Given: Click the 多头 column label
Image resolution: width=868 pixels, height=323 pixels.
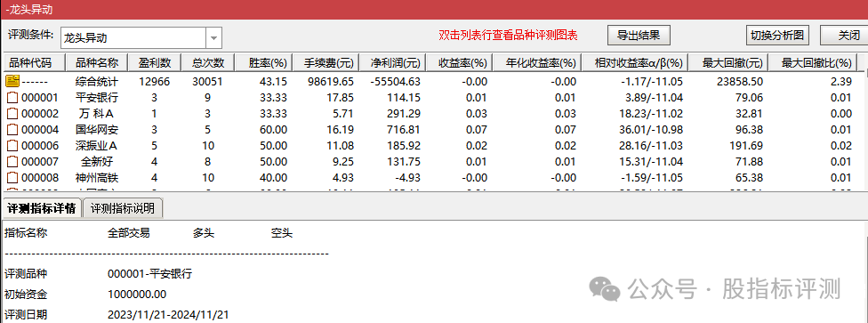Looking at the screenshot, I should pyautogui.click(x=203, y=233).
